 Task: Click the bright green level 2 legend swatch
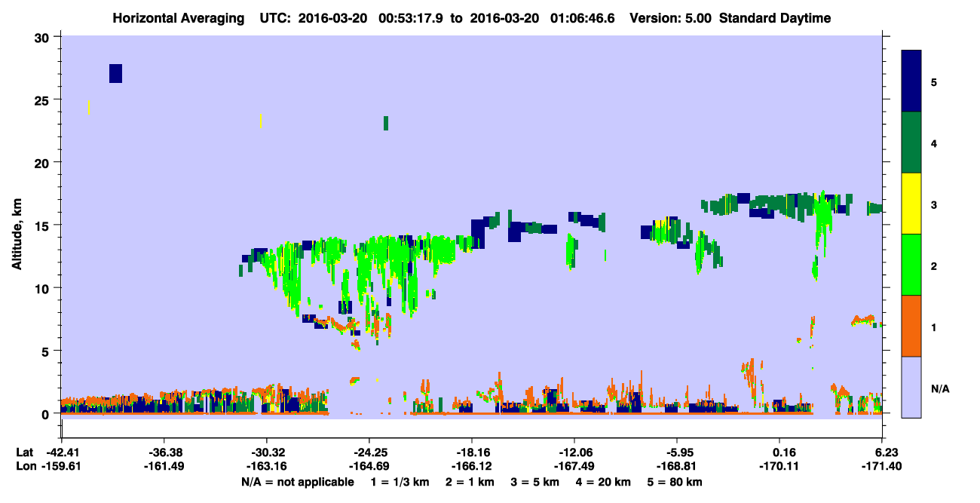[911, 265]
